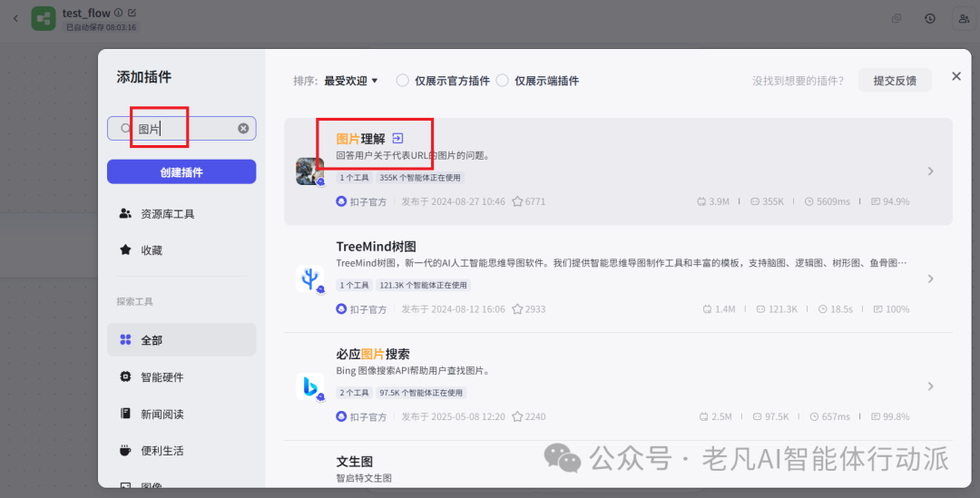Screen dimensions: 980x498
Task: Open the 最受欢迎 sort dropdown
Action: coord(350,81)
